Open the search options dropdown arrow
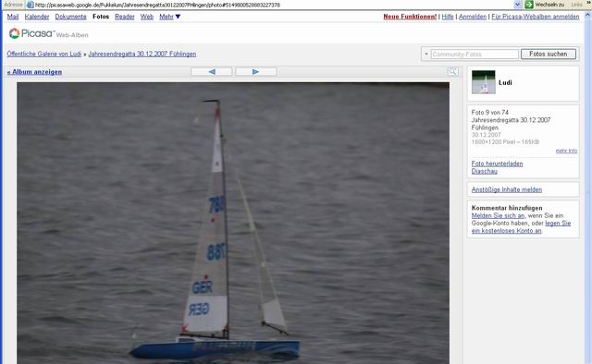Viewport: 592px width, 364px height. [425, 54]
